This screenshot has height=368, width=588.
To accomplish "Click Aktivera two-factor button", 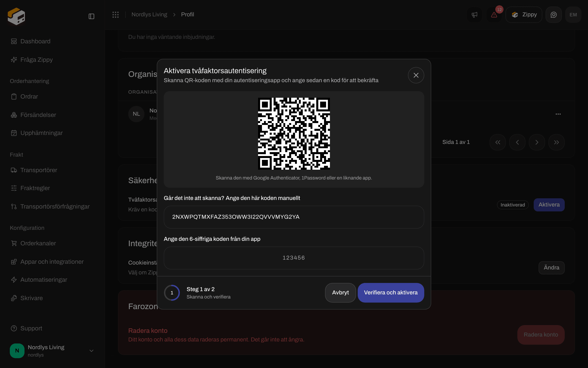I will click(x=549, y=205).
